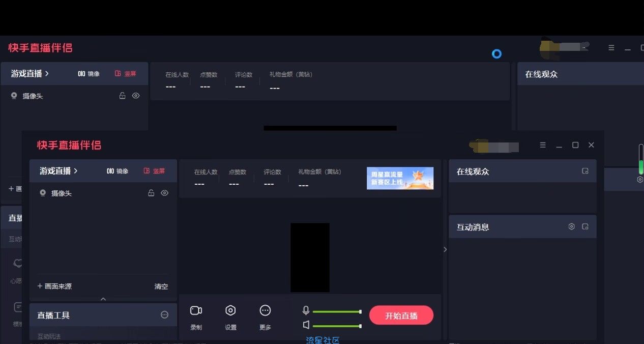Click the profile avatar in front window

(479, 146)
